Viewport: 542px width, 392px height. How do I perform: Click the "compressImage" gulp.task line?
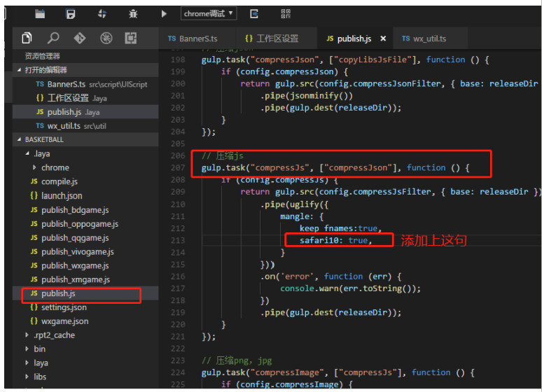[x=338, y=372]
